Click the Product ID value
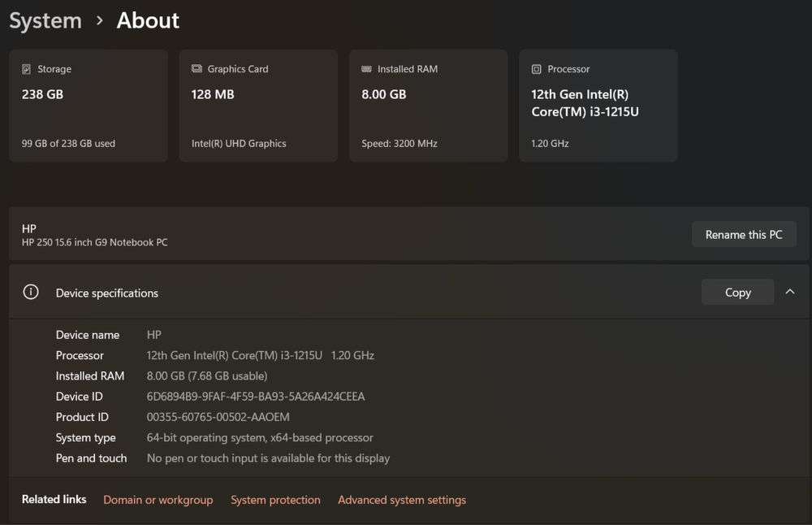 click(218, 417)
